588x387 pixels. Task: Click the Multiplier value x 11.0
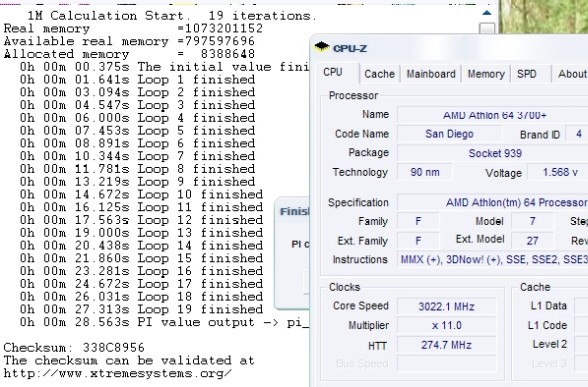[x=446, y=325]
